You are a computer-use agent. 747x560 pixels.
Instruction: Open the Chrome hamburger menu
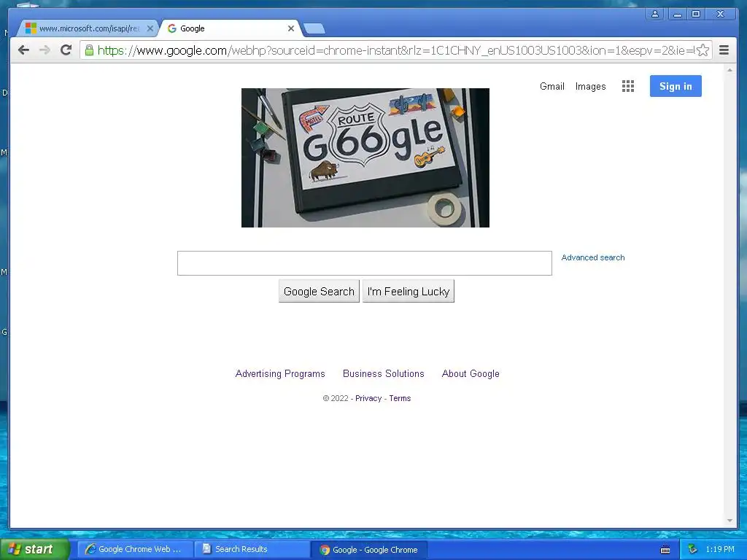point(724,50)
